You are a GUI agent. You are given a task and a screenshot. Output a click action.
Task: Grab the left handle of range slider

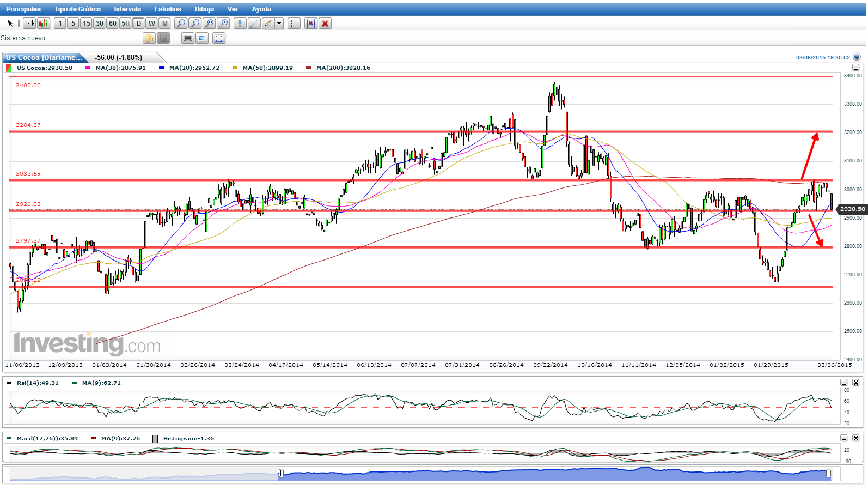tap(281, 473)
